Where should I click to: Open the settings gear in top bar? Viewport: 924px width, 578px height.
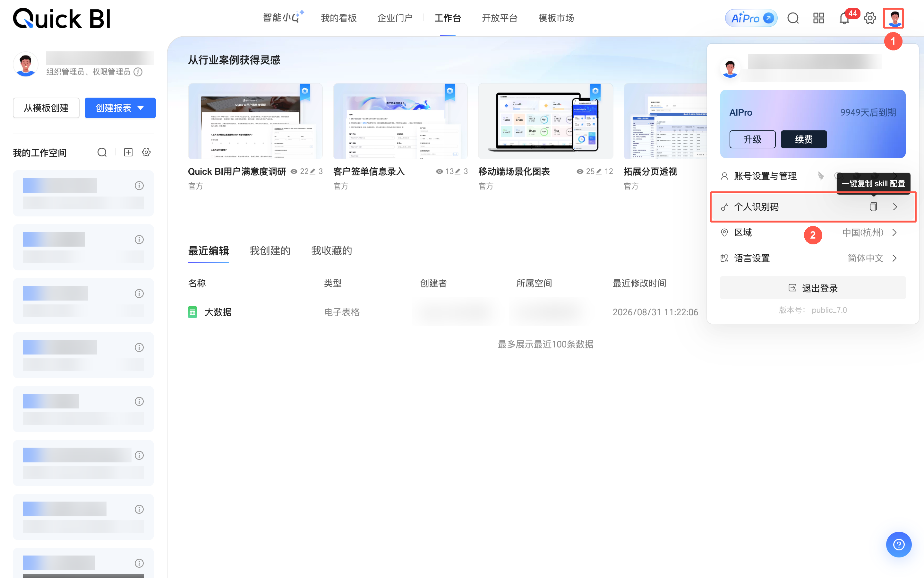[870, 18]
